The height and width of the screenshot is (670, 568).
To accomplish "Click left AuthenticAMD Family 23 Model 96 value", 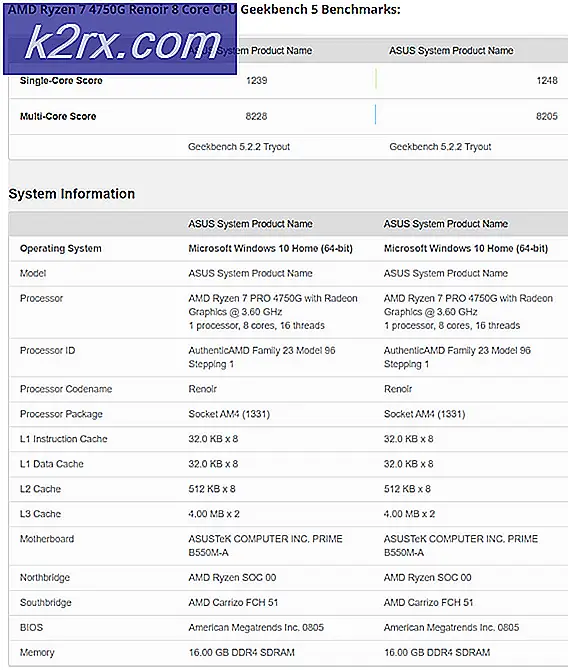I will point(262,358).
